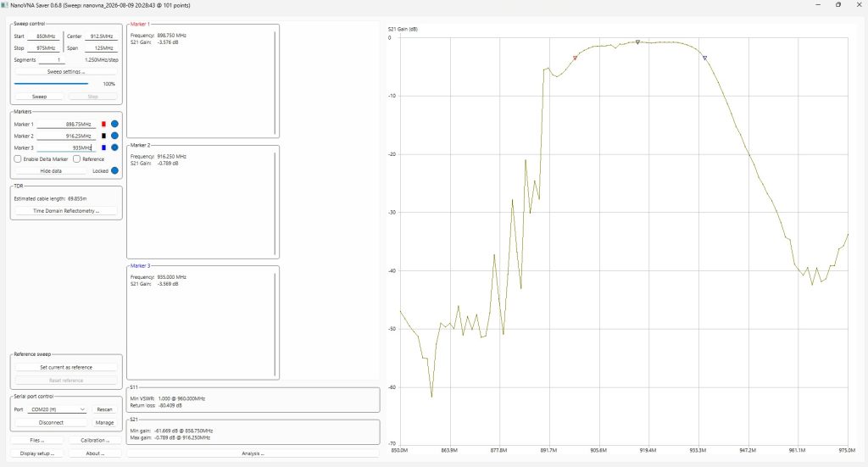Click blue Marker 3 triangle on chart
The height and width of the screenshot is (467, 868).
pyautogui.click(x=704, y=58)
